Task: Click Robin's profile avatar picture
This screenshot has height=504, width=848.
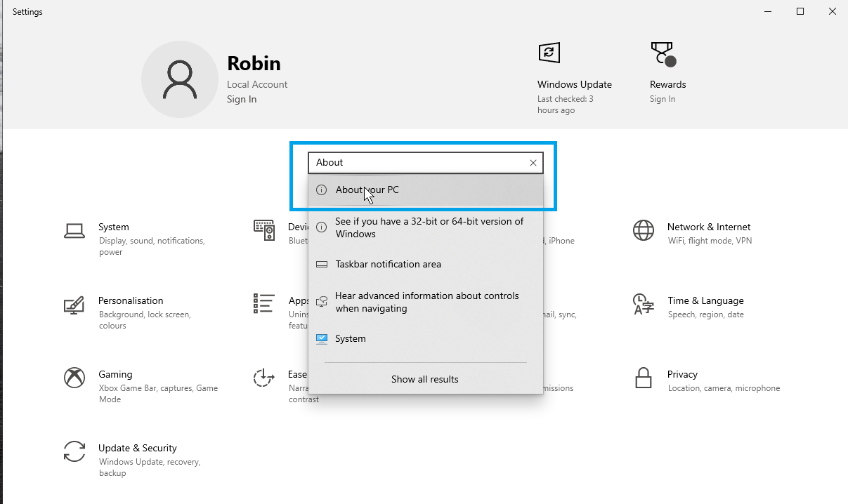Action: coord(180,79)
